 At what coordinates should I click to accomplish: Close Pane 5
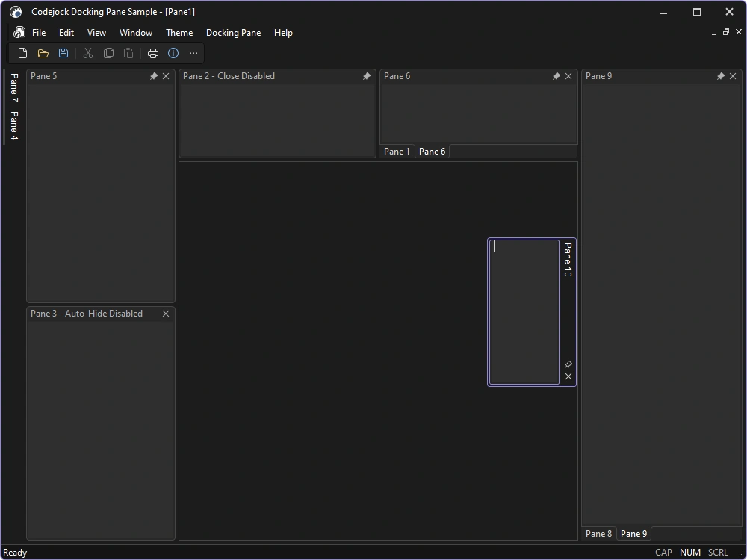pos(166,76)
